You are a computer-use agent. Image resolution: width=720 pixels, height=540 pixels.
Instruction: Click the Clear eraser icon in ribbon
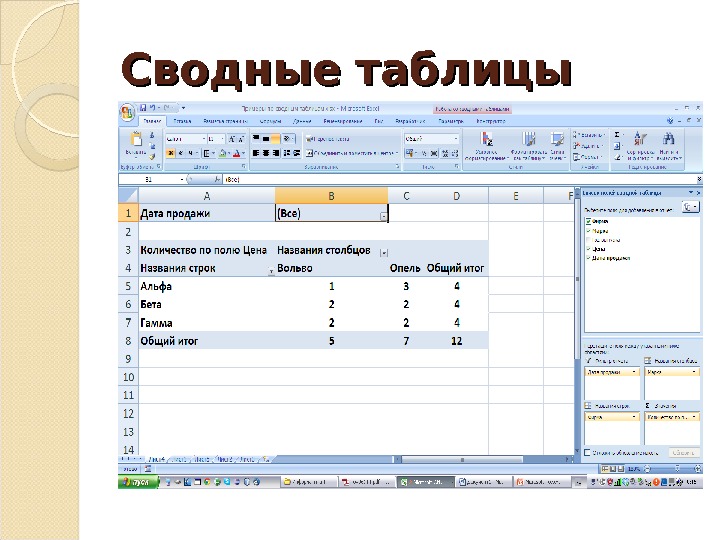click(x=617, y=157)
